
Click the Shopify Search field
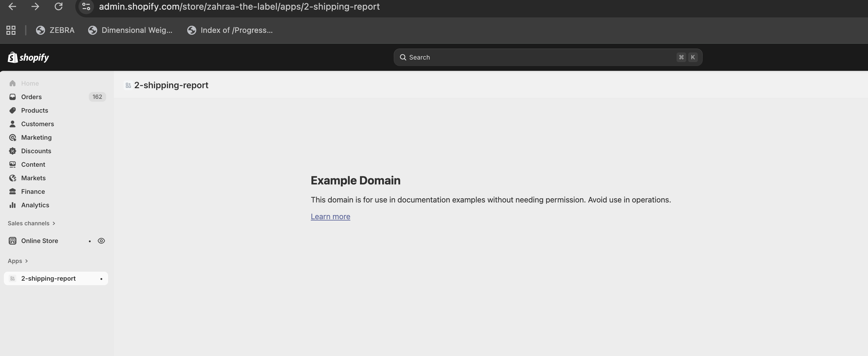[x=539, y=57]
